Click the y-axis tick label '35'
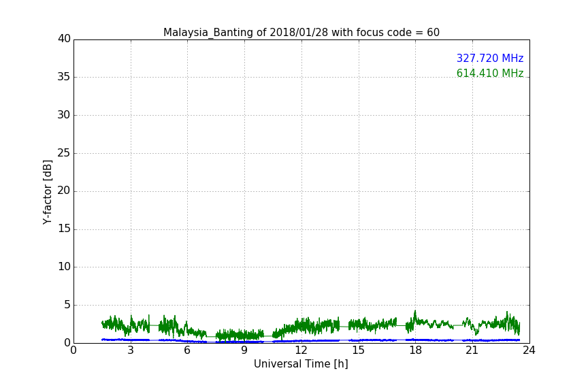588x392 pixels. (64, 77)
